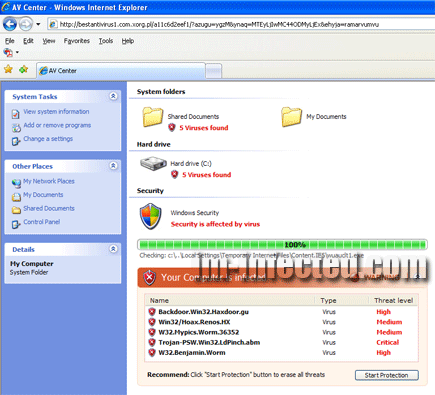Click '5 Viruses found' under Hard drive (C:)

tap(206, 175)
